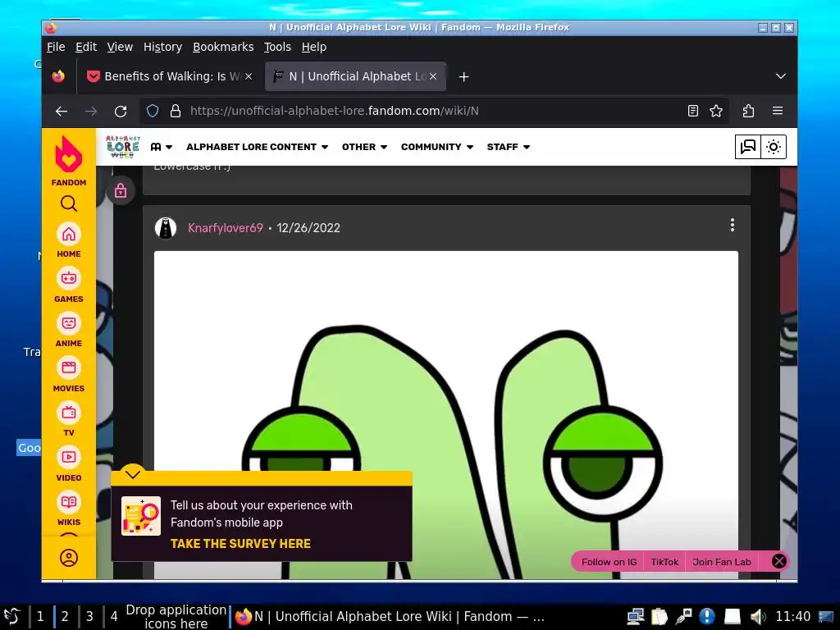Open the View menu
Screen dimensions: 840x630
point(120,47)
